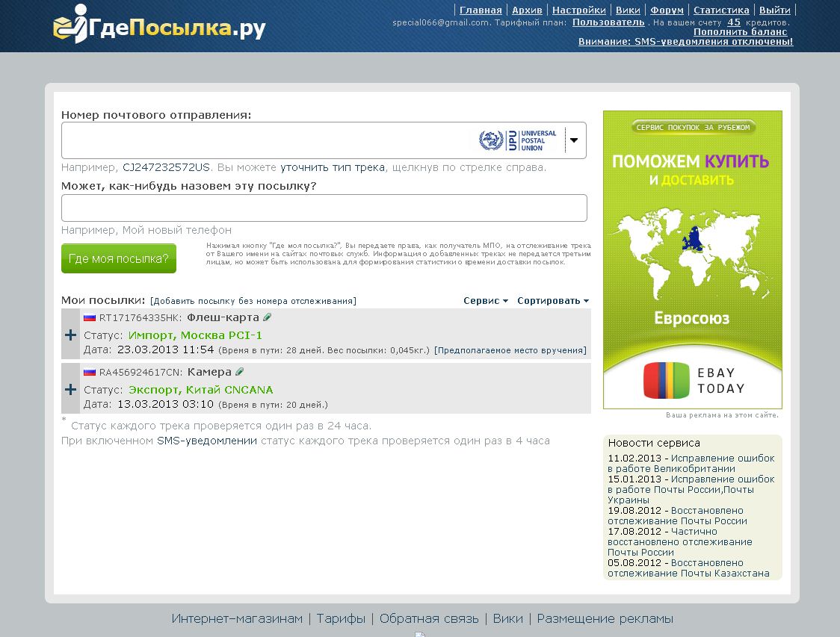This screenshot has height=637, width=840.
Task: Click 'Добавить посылку без номера отслеживания' link
Action: click(x=253, y=301)
